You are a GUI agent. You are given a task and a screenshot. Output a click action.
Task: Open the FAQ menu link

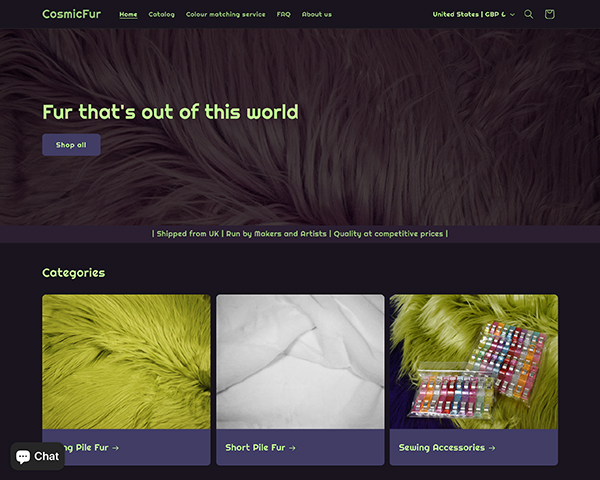[x=284, y=15]
